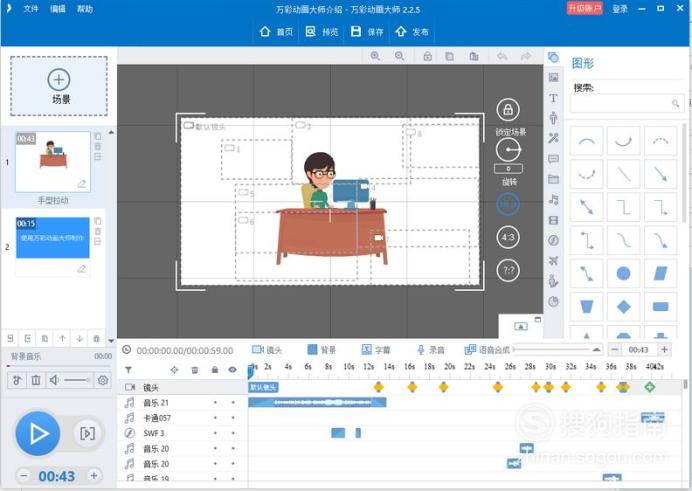692x491 pixels.
Task: Select the custom ?:? aspect ratio
Action: [508, 270]
